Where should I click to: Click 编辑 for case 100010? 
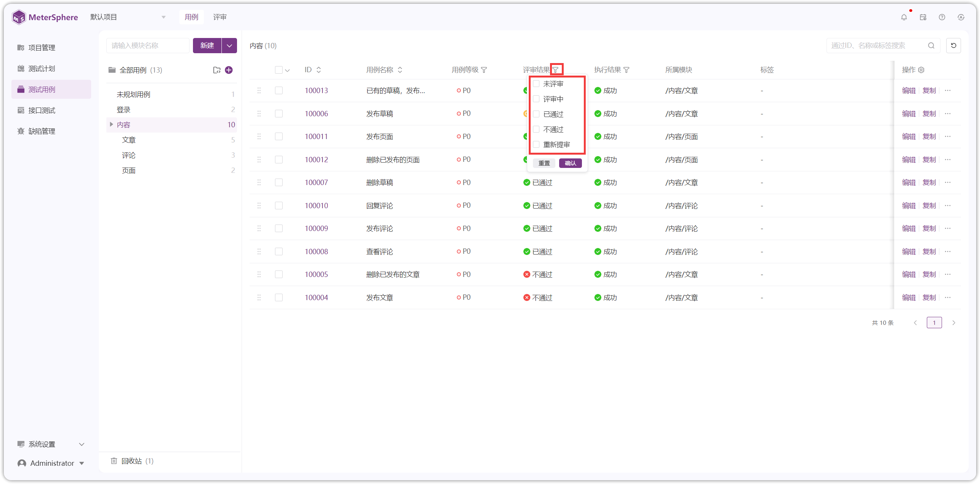(x=909, y=206)
